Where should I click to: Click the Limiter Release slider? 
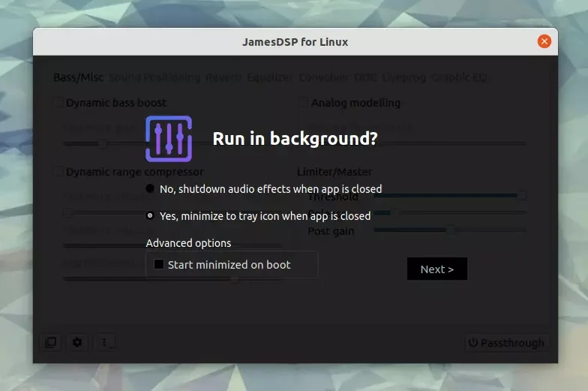pyautogui.click(x=450, y=212)
